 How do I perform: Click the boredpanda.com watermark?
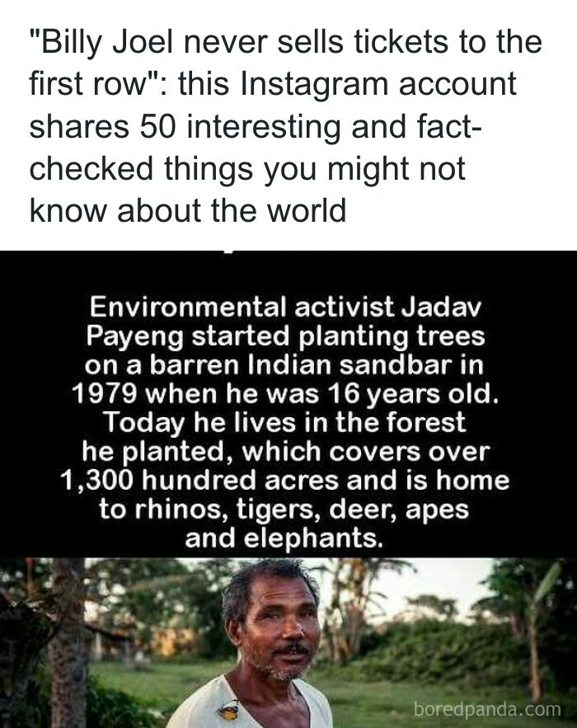coord(487,709)
